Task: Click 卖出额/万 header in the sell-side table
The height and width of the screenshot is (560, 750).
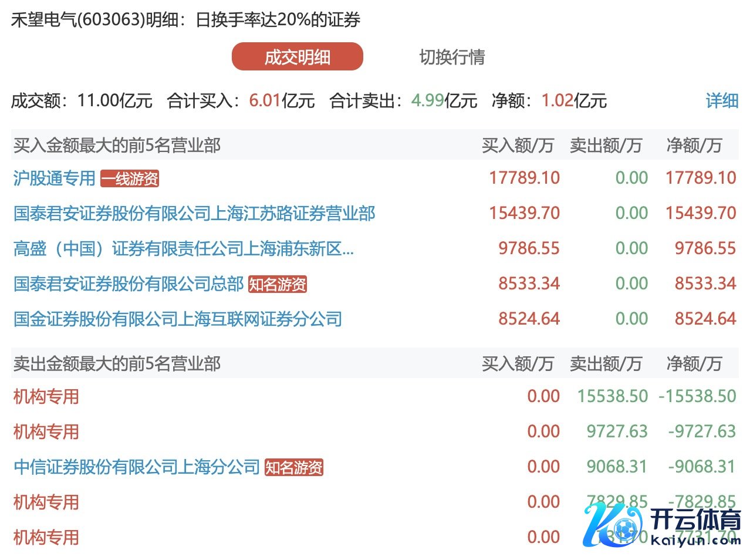Action: 606,363
